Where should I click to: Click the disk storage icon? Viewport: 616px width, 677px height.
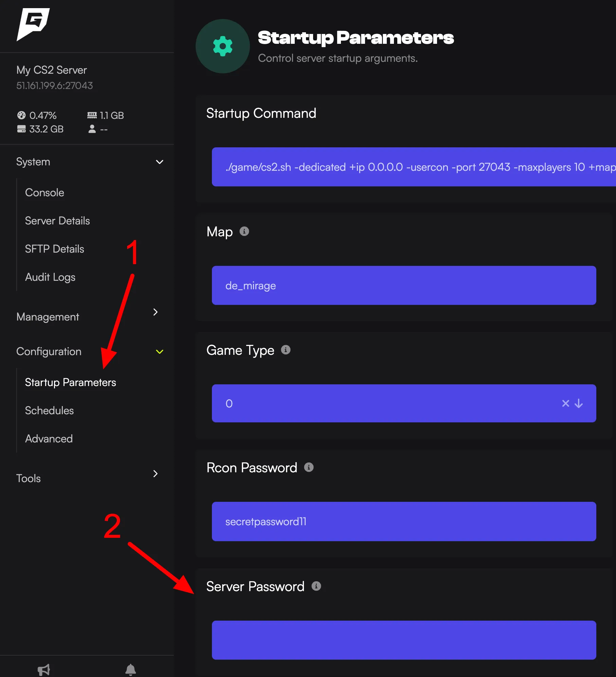click(x=22, y=129)
